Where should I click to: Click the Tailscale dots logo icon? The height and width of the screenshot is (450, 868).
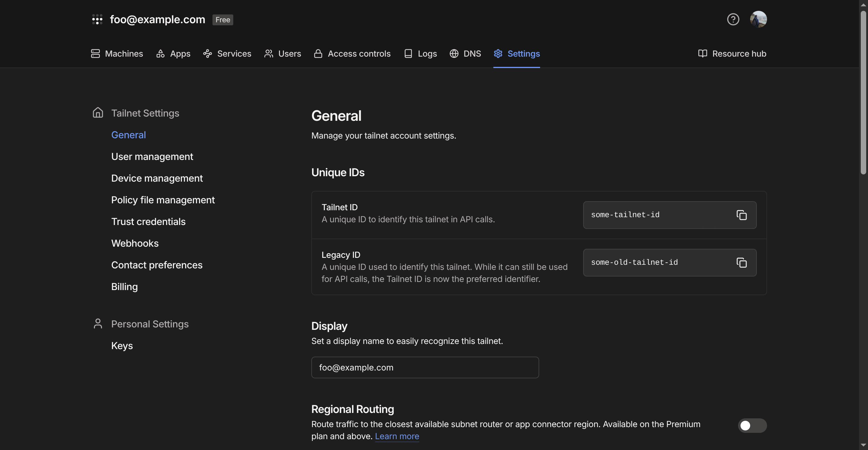tap(97, 20)
